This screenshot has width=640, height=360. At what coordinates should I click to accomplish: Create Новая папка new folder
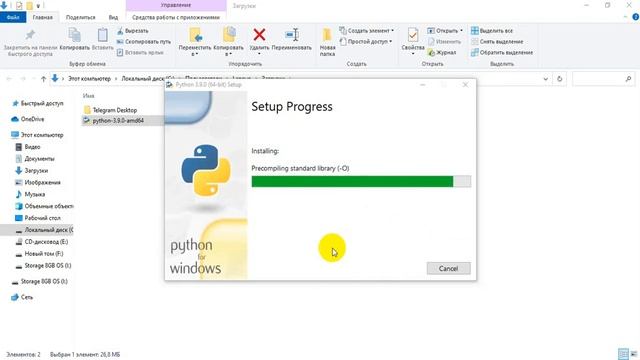327,42
